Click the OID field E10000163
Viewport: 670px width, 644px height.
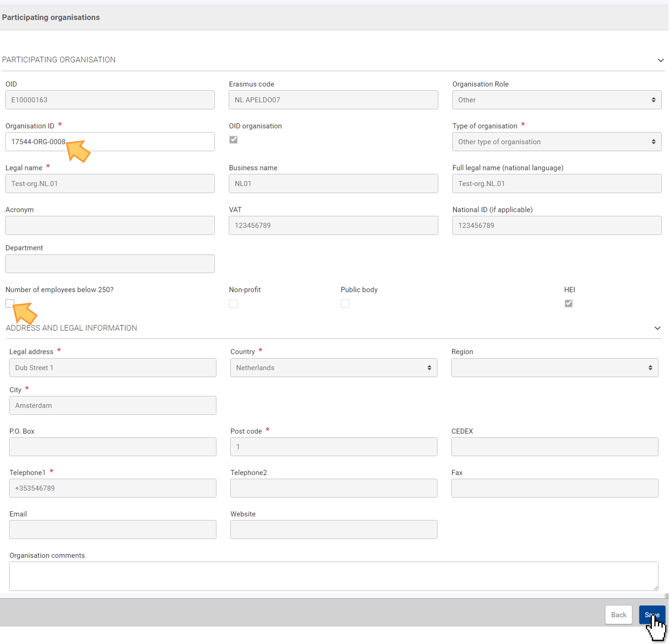coord(110,100)
